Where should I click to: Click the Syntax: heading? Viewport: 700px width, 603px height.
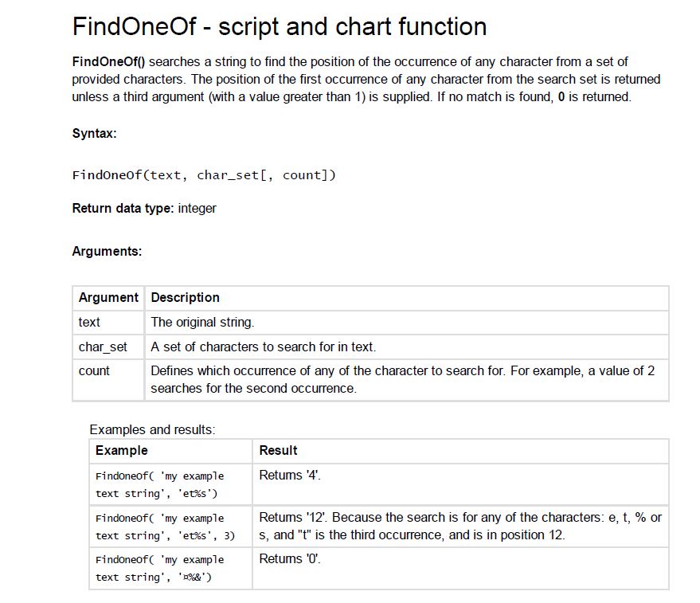click(x=94, y=133)
